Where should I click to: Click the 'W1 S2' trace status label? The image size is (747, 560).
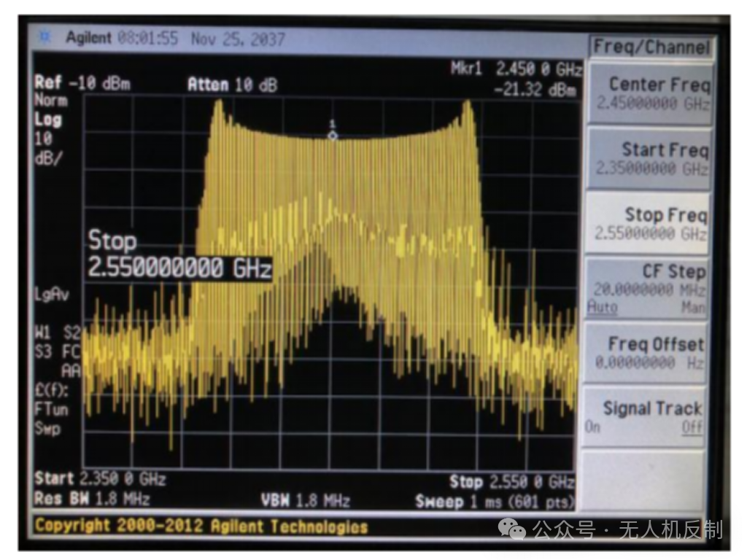(x=57, y=332)
